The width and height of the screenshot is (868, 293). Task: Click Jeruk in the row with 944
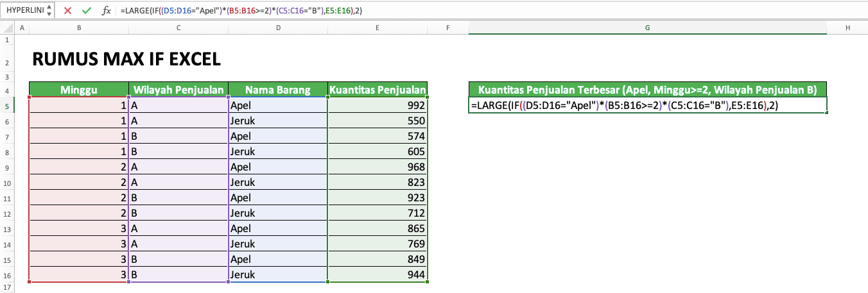point(278,274)
